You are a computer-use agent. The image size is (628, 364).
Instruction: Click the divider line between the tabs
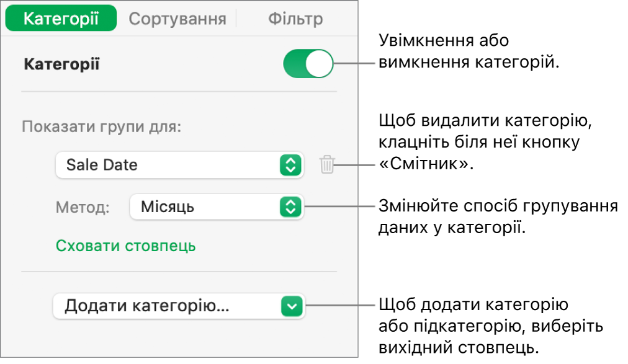coord(236,19)
